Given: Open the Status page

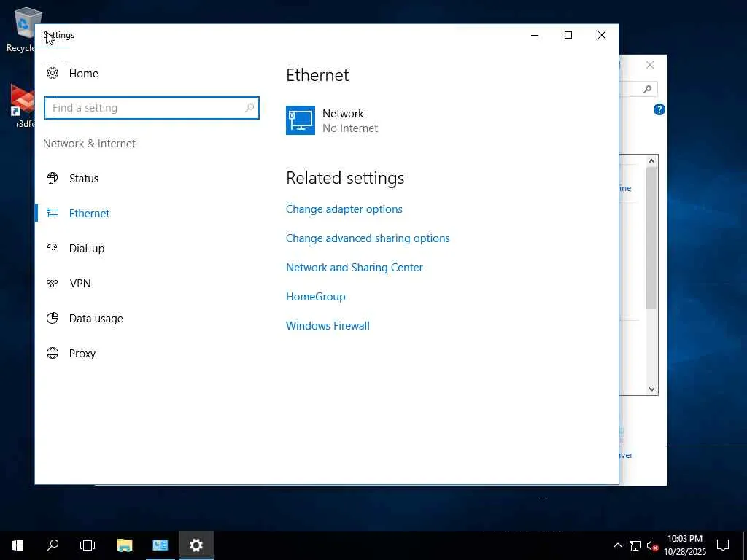Looking at the screenshot, I should tap(84, 178).
